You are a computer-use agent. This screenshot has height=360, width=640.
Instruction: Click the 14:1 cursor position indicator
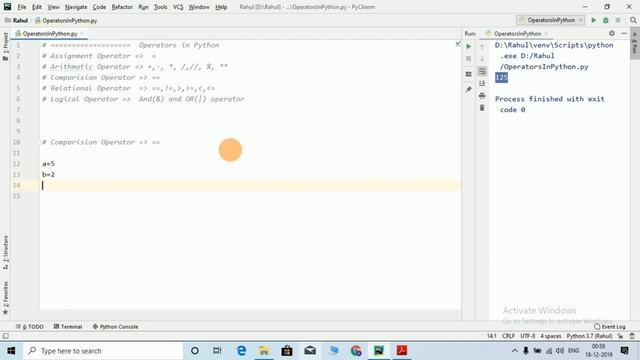point(491,336)
